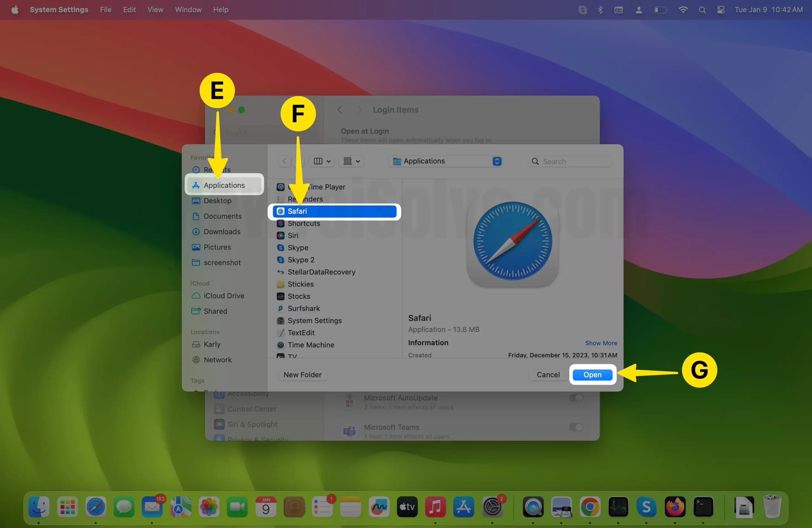
Task: Select Skype in the applications list
Action: coord(298,248)
